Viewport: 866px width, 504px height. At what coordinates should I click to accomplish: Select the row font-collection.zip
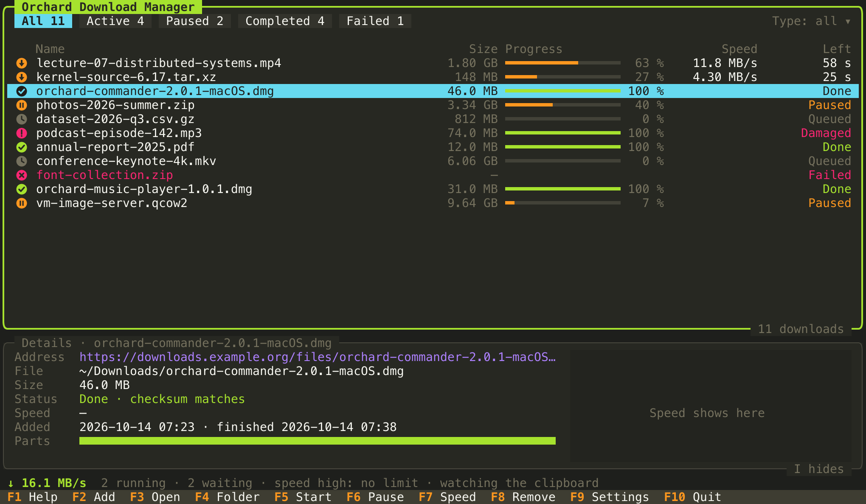coord(433,175)
